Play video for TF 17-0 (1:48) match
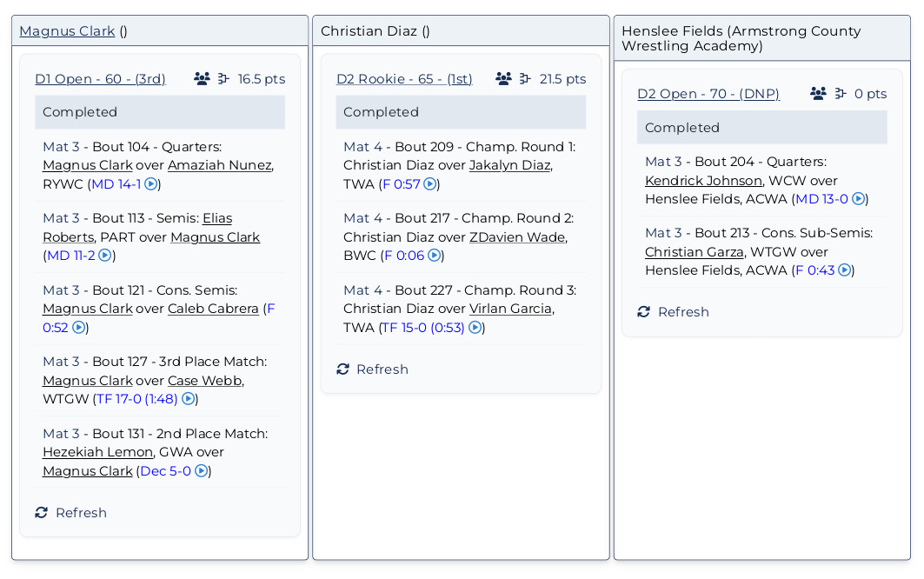924x579 pixels. (188, 399)
